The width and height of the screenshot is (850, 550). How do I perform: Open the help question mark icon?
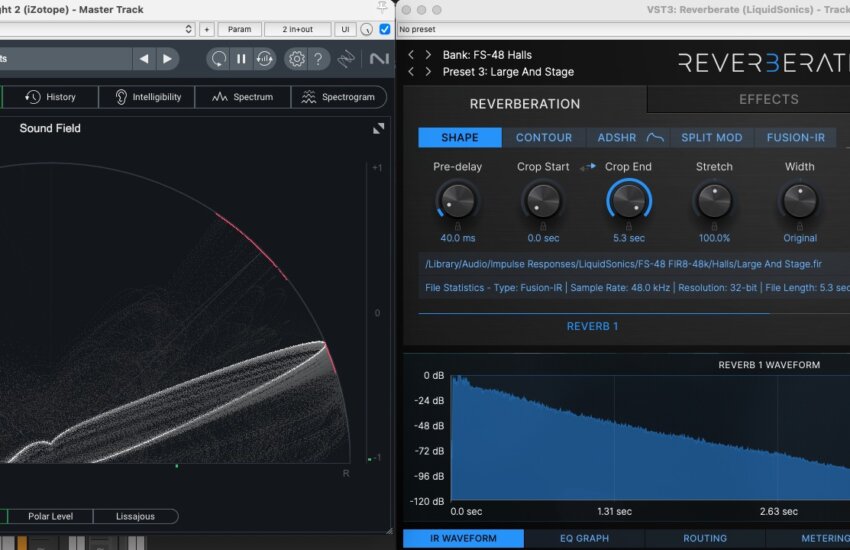click(318, 59)
